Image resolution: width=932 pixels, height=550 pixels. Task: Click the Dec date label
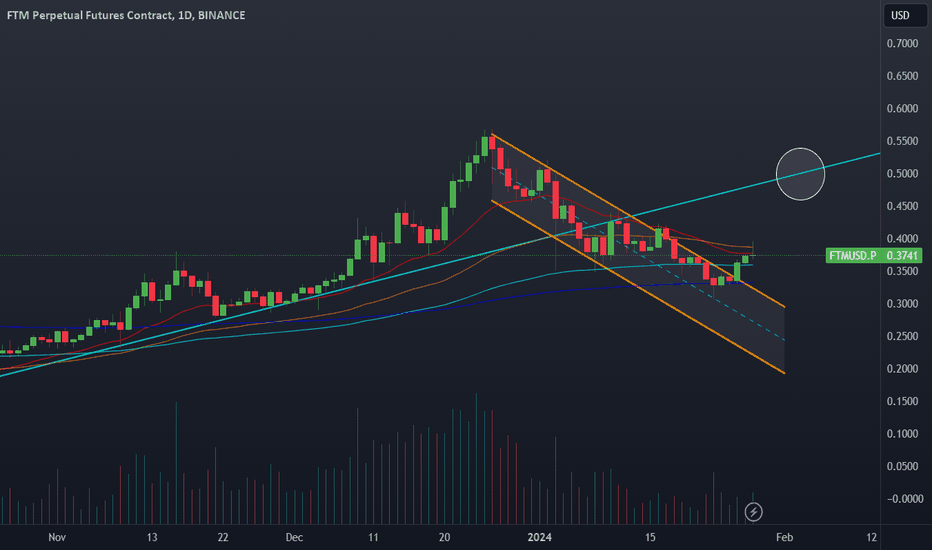pos(294,538)
